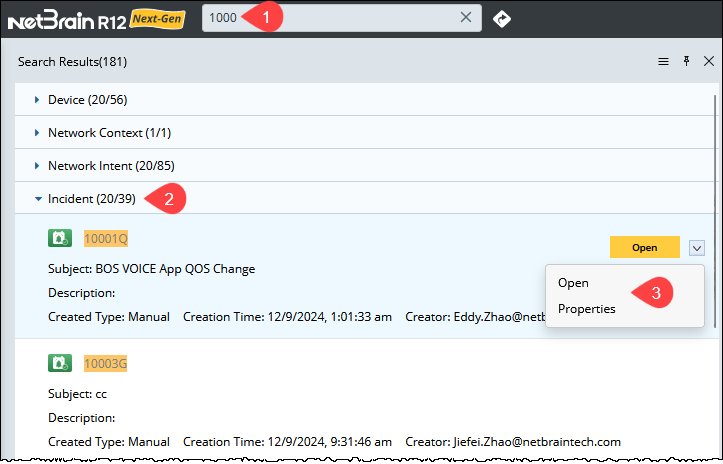This screenshot has height=464, width=723.
Task: Click the NetBrain R12 Next-Gen logo
Action: tap(97, 20)
